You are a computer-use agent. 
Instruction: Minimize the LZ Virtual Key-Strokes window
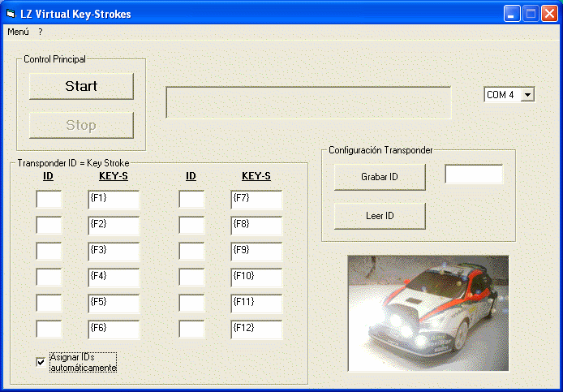coord(512,14)
